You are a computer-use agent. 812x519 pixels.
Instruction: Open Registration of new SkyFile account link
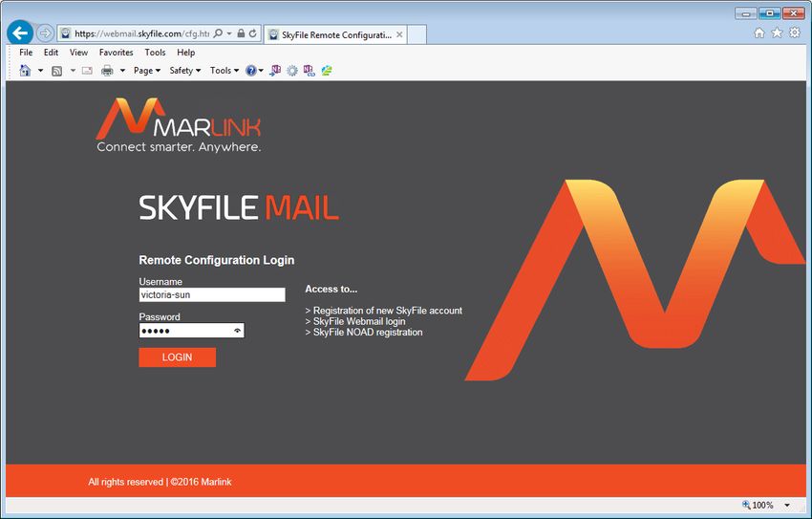click(388, 311)
